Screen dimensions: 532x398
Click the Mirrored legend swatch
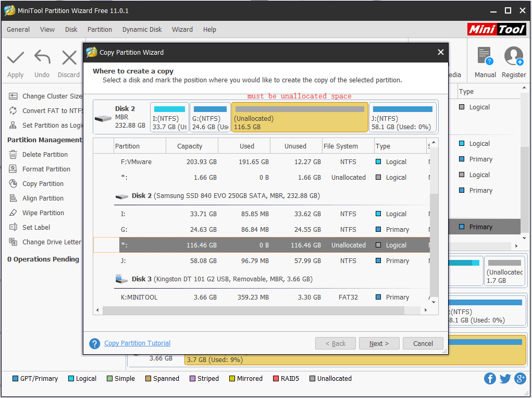pyautogui.click(x=232, y=379)
